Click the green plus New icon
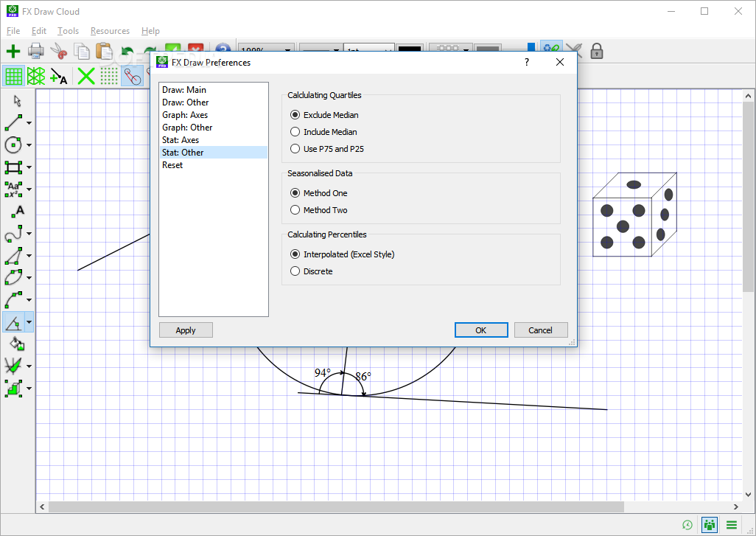This screenshot has height=536, width=756. (x=13, y=51)
